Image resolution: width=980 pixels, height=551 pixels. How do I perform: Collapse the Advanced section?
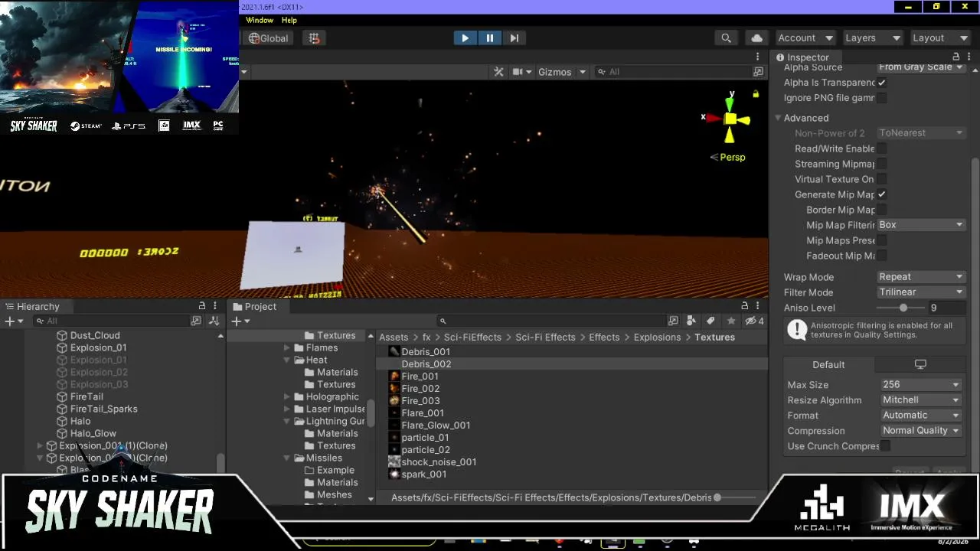778,118
